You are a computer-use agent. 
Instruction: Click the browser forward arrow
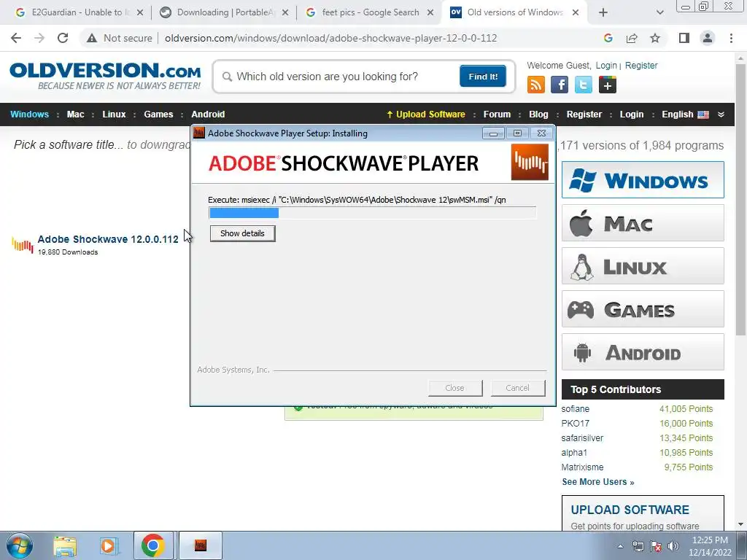(39, 38)
